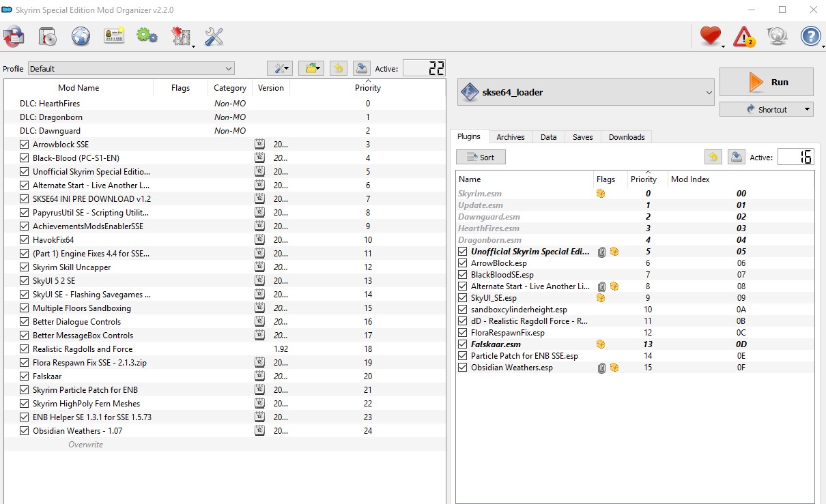This screenshot has height=504, width=826.
Task: Click the mod list Active counter showing 22
Action: click(424, 68)
